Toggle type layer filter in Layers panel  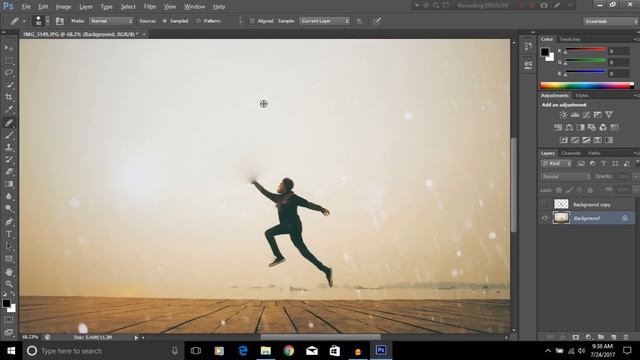coord(604,164)
